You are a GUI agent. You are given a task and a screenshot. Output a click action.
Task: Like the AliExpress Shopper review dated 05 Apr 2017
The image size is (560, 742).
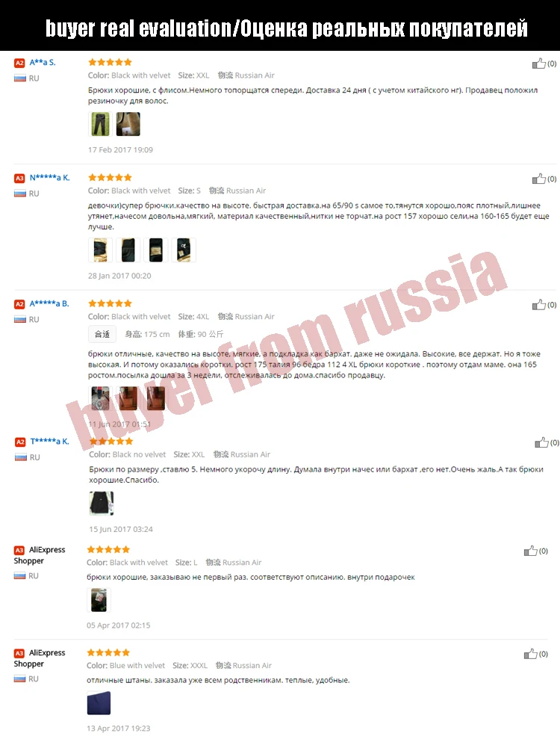tap(531, 551)
